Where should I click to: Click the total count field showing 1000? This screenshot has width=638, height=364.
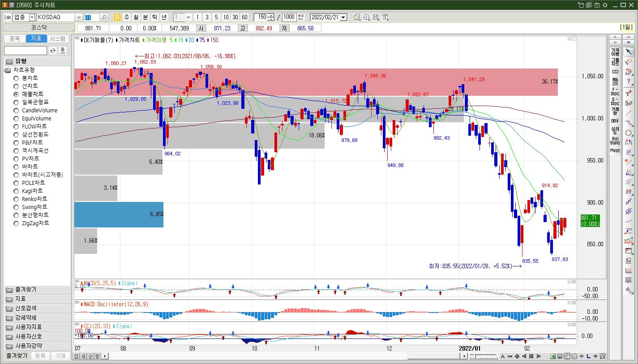point(289,17)
